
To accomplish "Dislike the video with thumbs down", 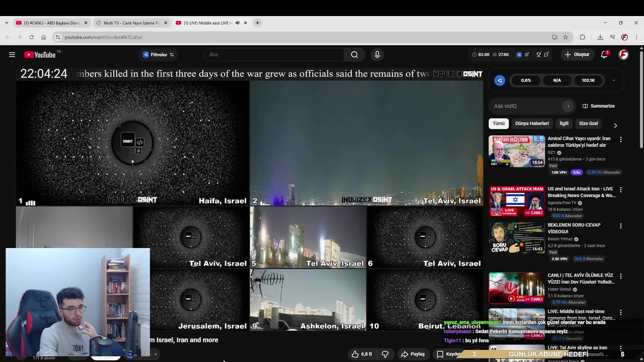I will pos(385,354).
